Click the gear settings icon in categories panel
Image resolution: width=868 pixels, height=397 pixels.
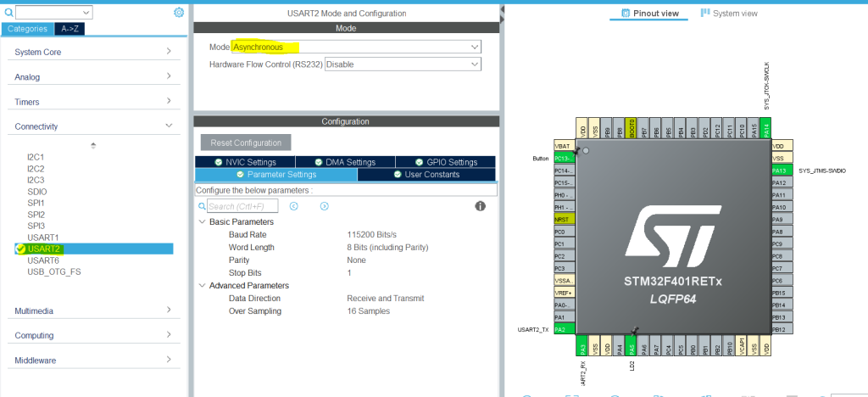(179, 12)
